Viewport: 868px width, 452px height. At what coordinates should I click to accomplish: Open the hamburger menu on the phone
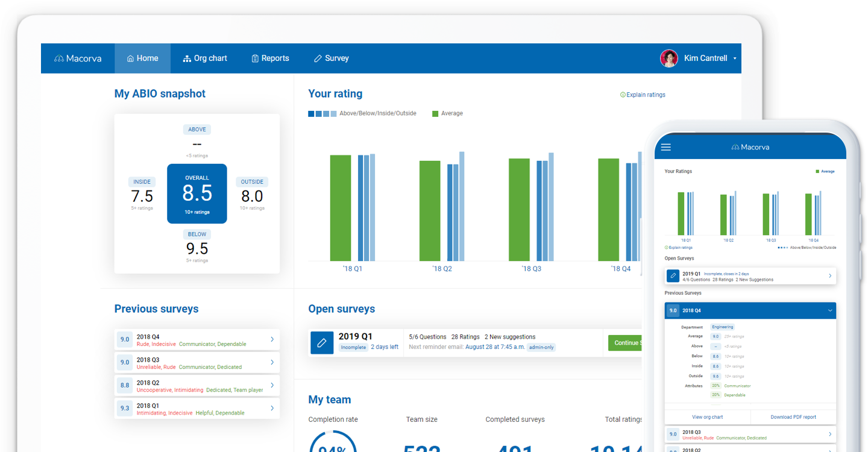[666, 147]
